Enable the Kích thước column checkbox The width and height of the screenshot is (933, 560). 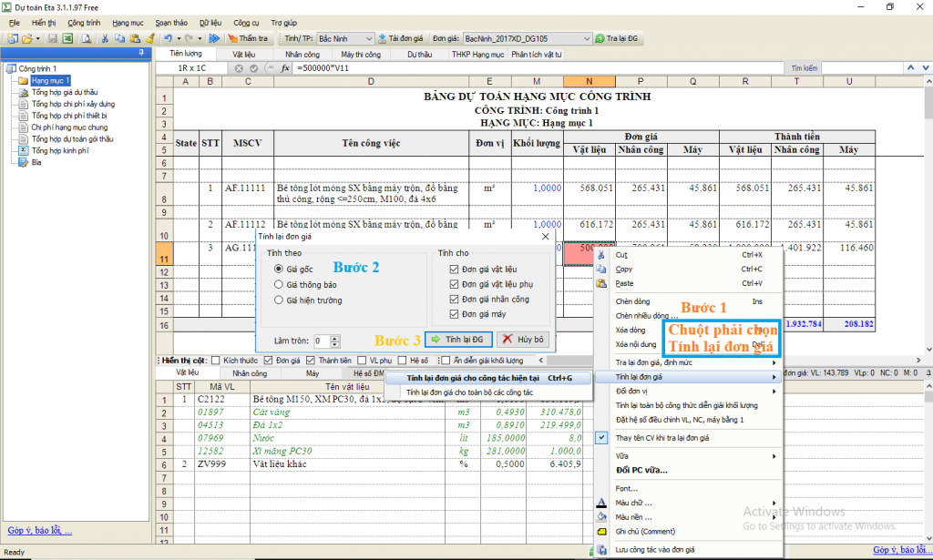(x=215, y=361)
